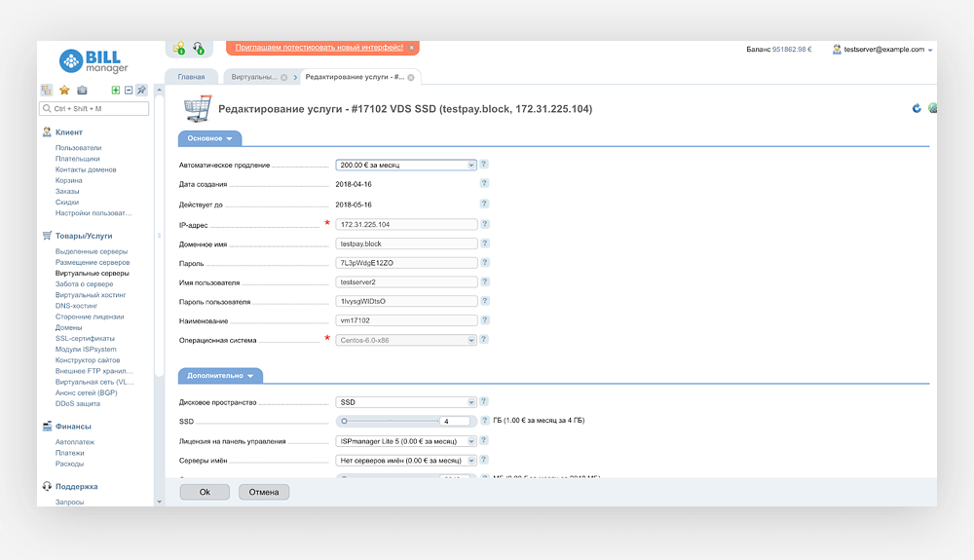Click the Ok button
Image resolution: width=974 pixels, height=560 pixels.
coord(205,492)
